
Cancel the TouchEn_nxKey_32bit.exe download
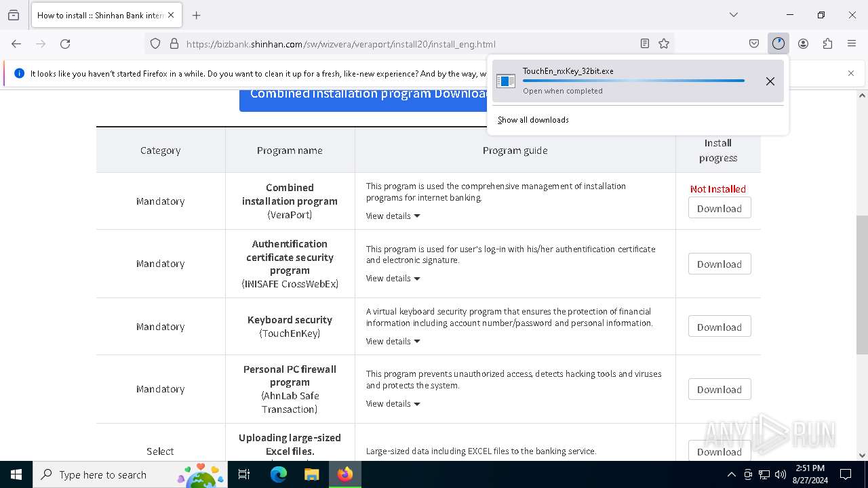click(x=770, y=81)
